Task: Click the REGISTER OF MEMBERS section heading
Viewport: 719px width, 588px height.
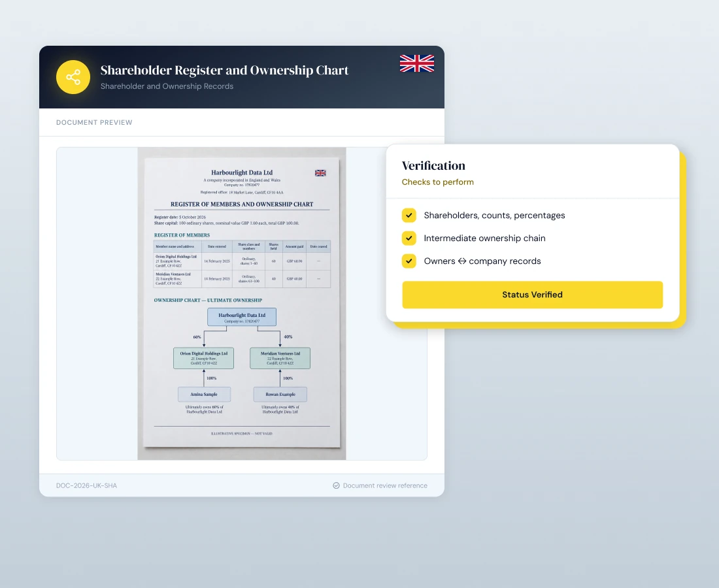Action: [x=182, y=235]
